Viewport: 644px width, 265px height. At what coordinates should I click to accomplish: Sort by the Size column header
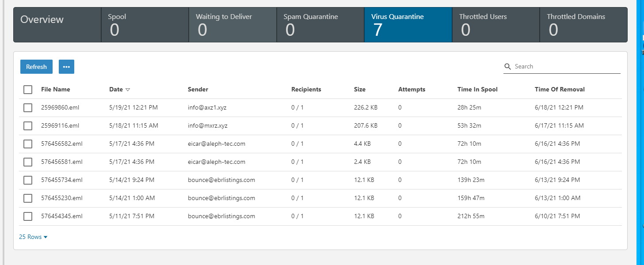359,90
